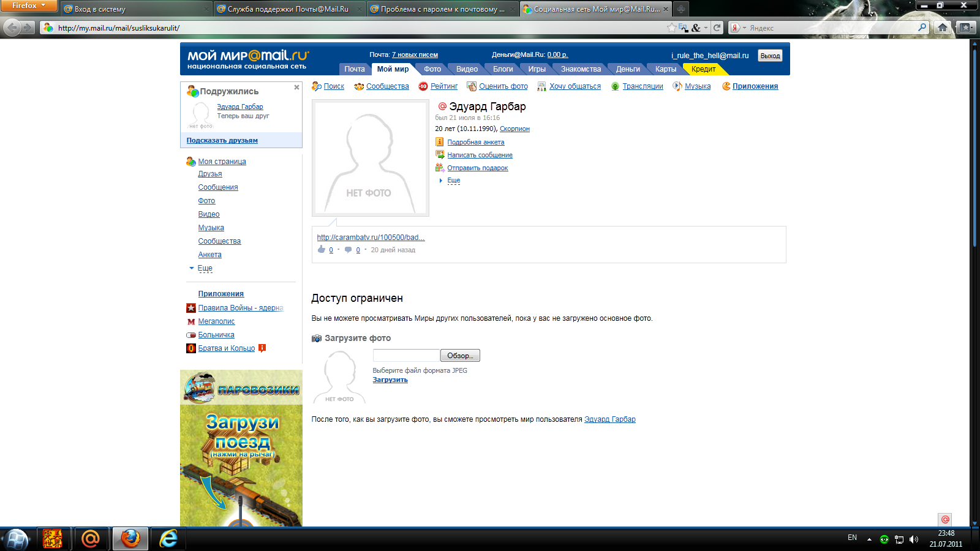Click the Обзор... browse button
The width and height of the screenshot is (980, 551).
click(460, 356)
